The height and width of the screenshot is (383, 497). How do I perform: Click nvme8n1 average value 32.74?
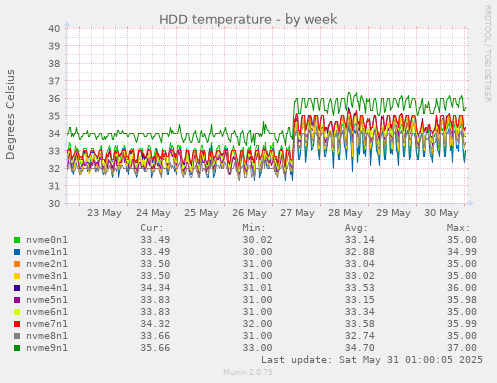[x=360, y=336]
